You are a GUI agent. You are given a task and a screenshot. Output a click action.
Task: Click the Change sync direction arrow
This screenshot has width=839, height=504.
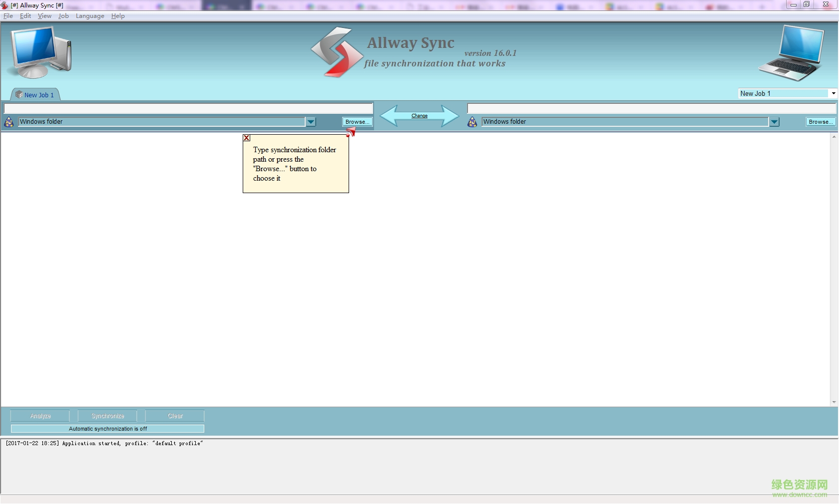click(x=419, y=116)
